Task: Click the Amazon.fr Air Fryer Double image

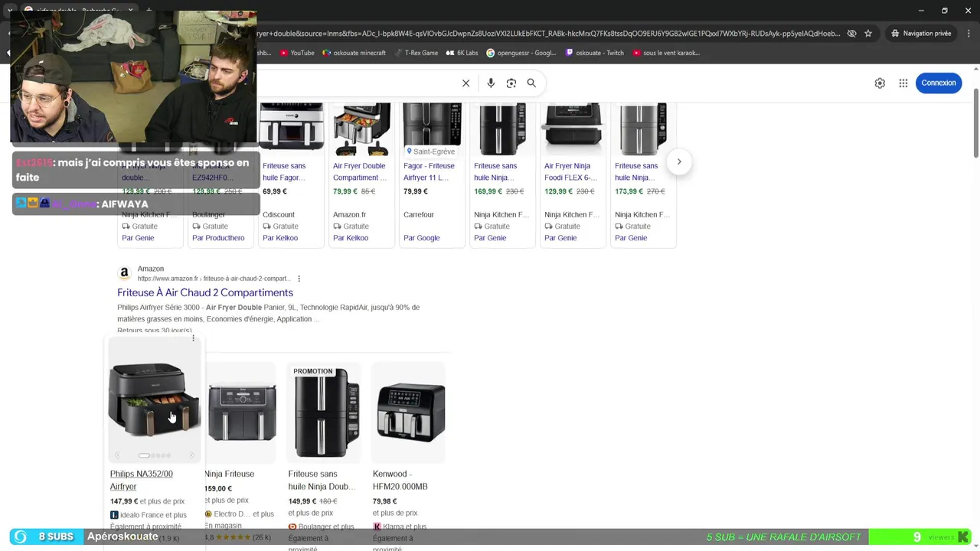Action: (361, 129)
